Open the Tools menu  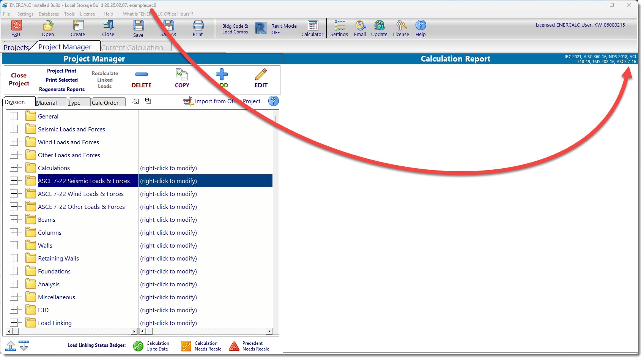69,14
